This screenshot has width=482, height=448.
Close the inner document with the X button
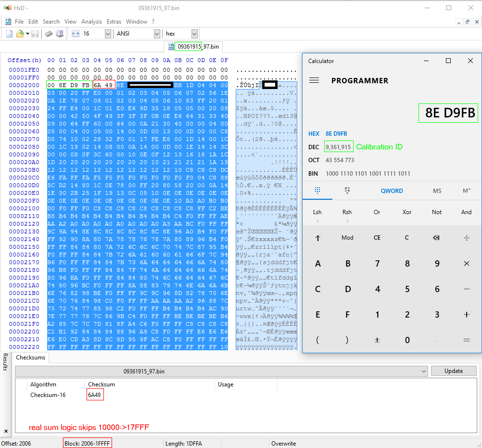click(476, 22)
